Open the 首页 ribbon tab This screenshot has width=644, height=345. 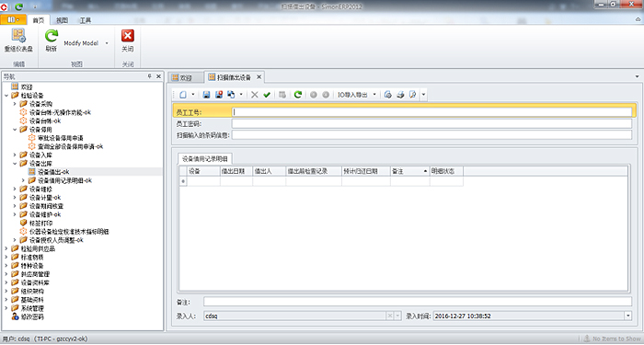point(39,20)
